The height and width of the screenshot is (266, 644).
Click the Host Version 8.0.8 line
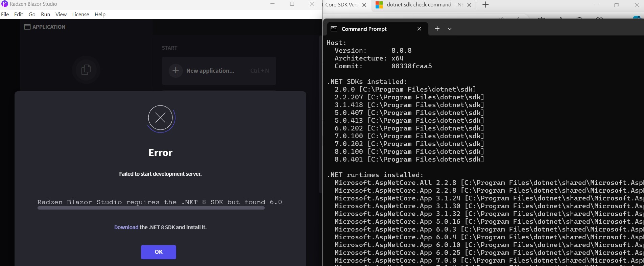pos(373,50)
